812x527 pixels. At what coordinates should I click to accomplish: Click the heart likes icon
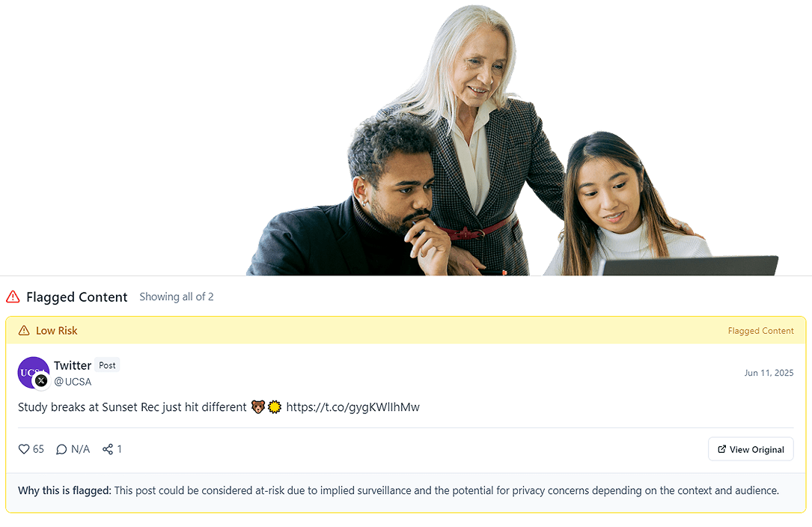(24, 449)
